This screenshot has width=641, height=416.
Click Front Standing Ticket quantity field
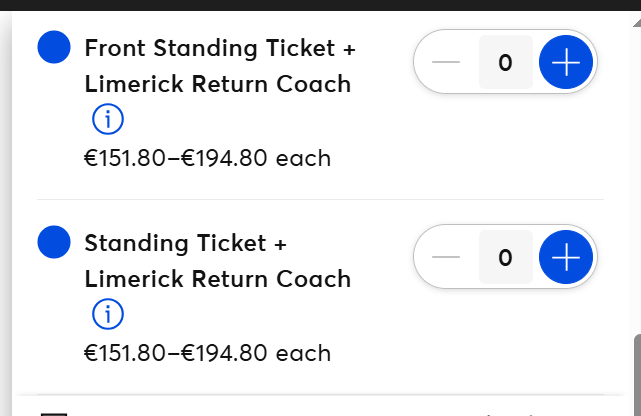pos(506,62)
